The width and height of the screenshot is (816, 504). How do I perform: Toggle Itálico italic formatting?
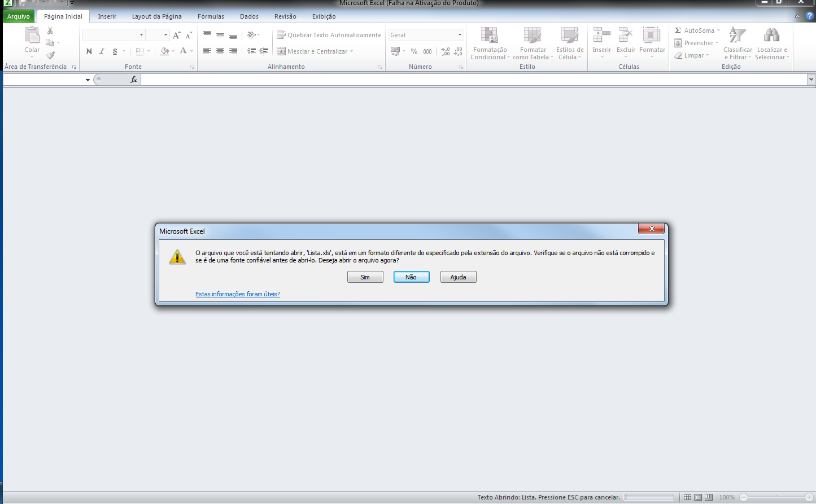click(x=102, y=51)
